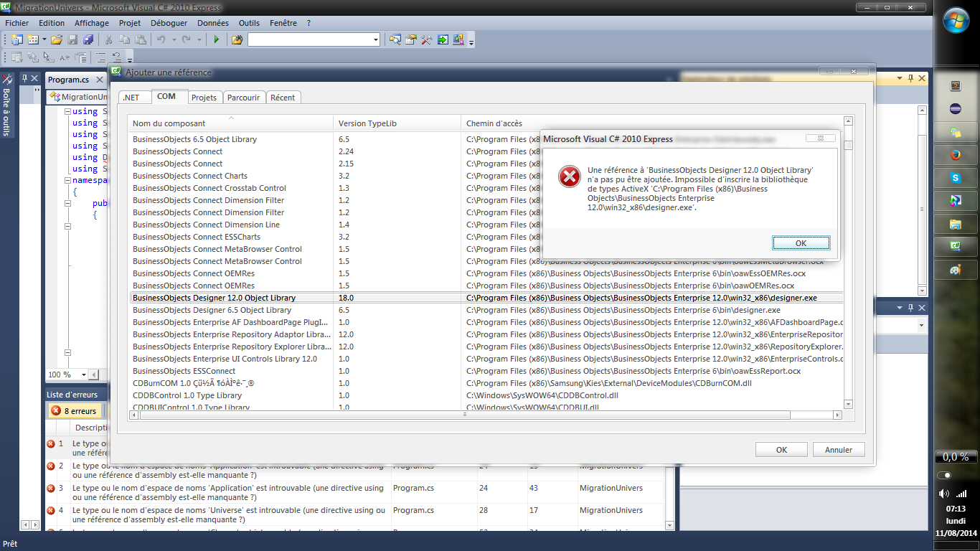Viewport: 980px width, 551px height.
Task: Click the volume speaker tray icon
Action: coord(943,494)
